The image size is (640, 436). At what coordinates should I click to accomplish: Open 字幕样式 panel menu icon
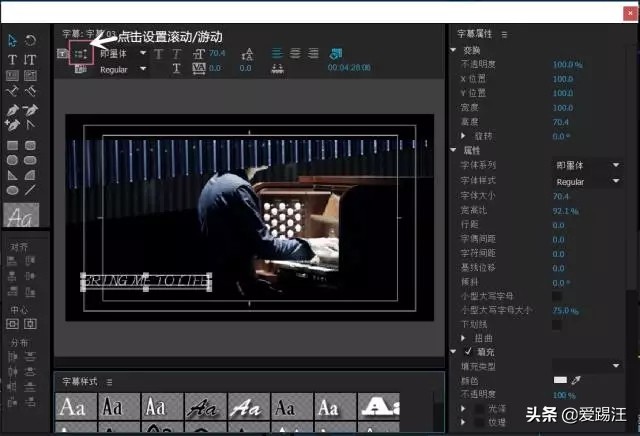tap(109, 382)
